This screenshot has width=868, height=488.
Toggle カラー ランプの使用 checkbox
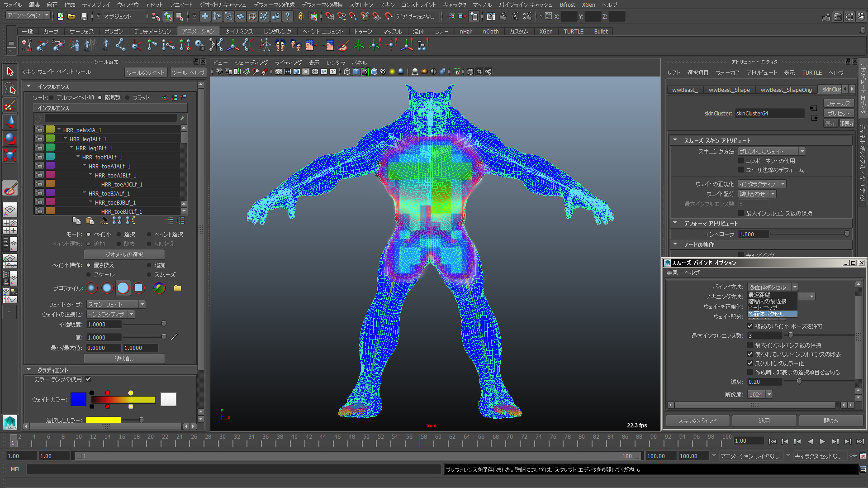[x=89, y=379]
